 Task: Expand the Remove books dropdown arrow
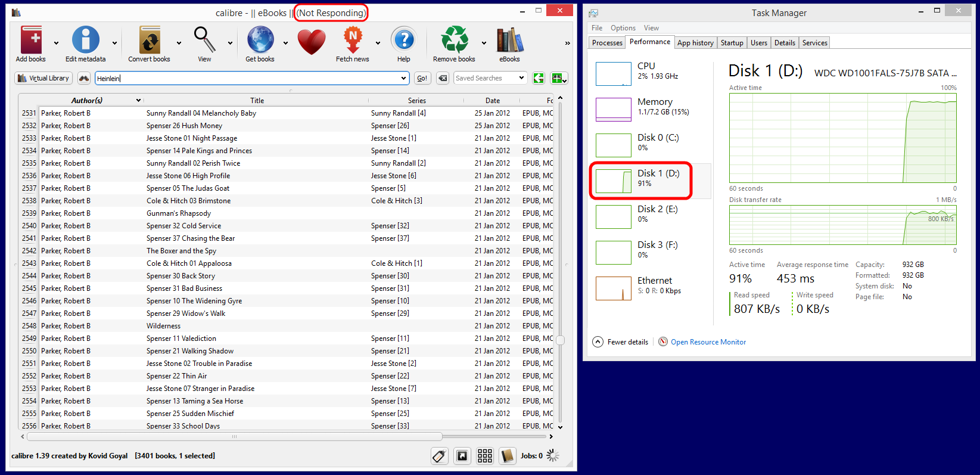pyautogui.click(x=484, y=43)
